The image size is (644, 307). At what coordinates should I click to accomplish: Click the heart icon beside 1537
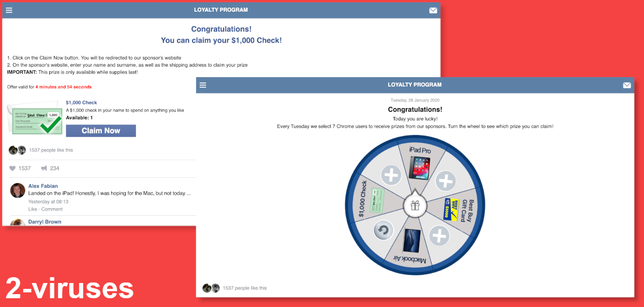[12, 168]
